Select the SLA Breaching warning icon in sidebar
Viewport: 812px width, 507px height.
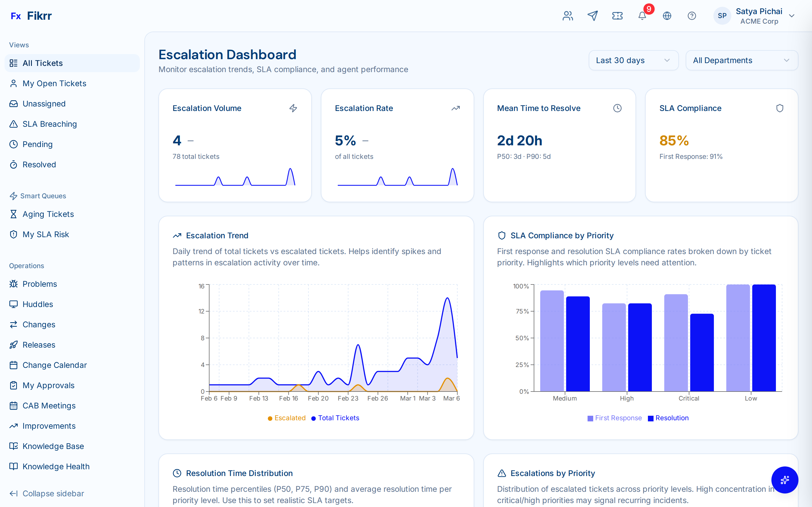[14, 124]
